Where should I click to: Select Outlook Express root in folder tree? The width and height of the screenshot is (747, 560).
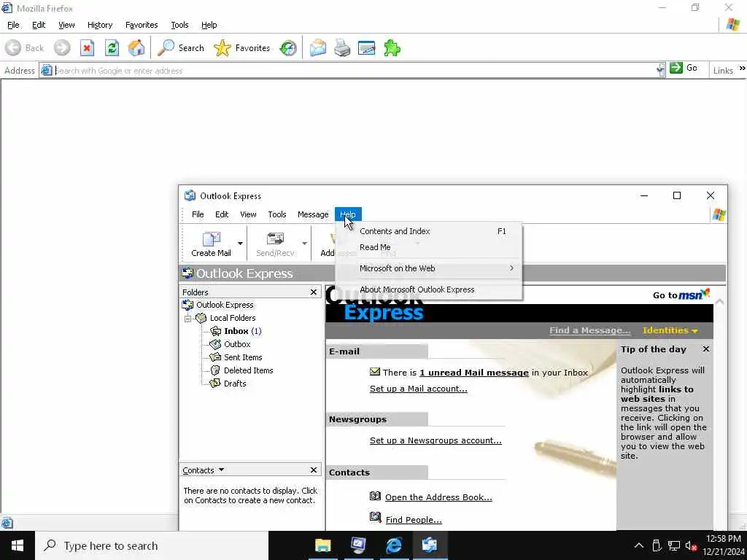(x=225, y=305)
